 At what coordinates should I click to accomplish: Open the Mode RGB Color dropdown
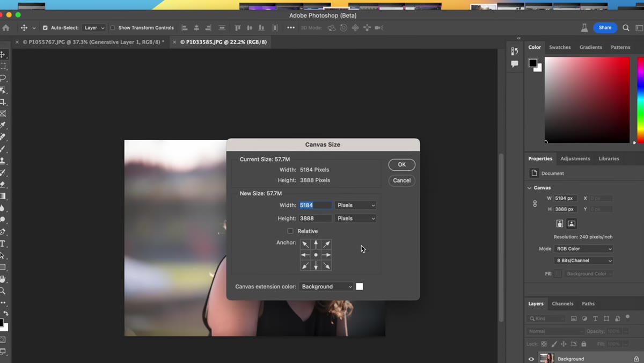(583, 249)
